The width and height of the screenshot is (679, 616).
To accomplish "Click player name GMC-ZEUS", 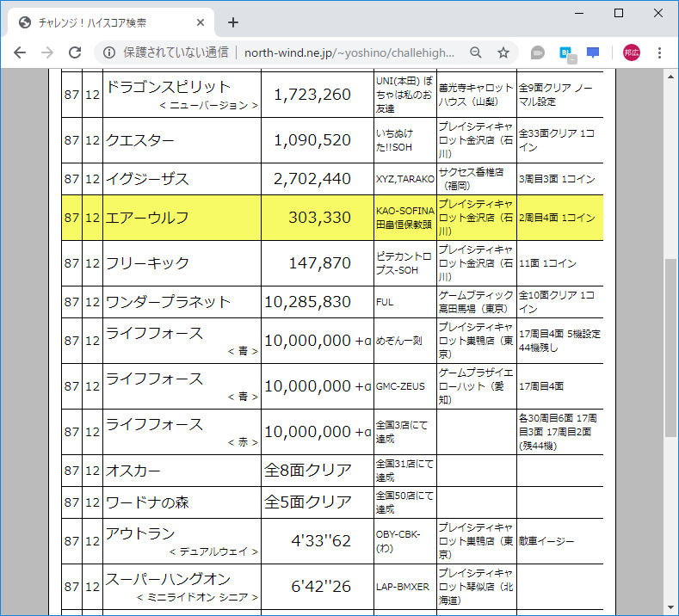I will coord(400,386).
